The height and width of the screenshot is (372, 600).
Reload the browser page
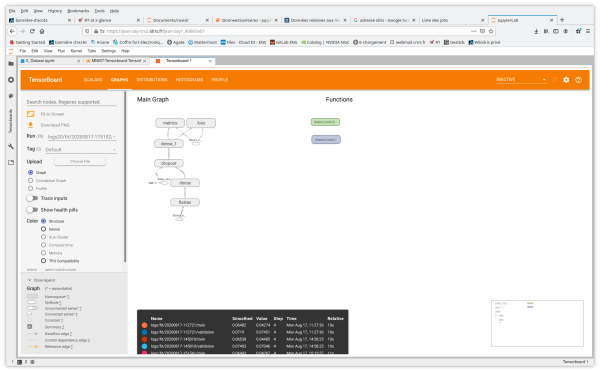click(x=32, y=31)
